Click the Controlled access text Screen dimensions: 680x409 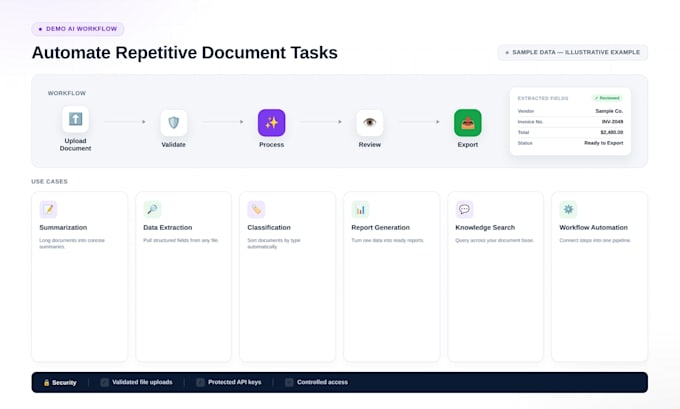point(322,382)
